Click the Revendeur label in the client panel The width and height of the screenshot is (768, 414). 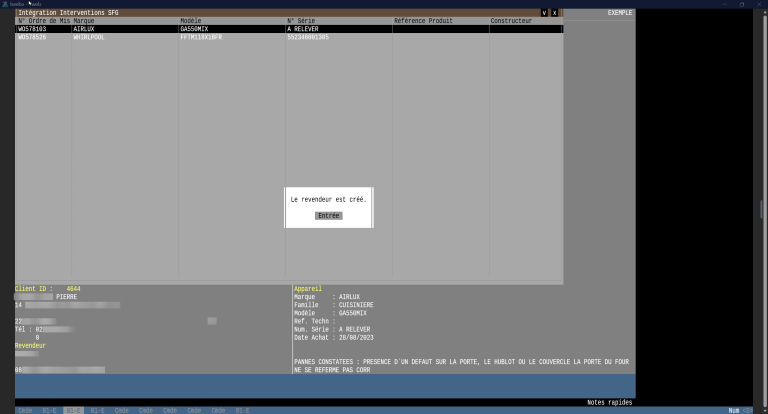pyautogui.click(x=30, y=345)
